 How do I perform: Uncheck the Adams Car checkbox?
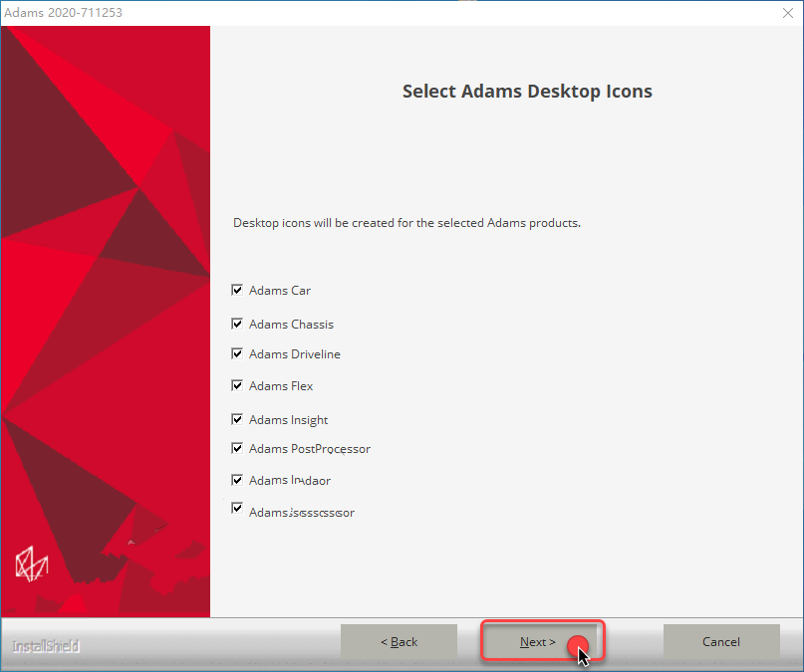[x=237, y=290]
